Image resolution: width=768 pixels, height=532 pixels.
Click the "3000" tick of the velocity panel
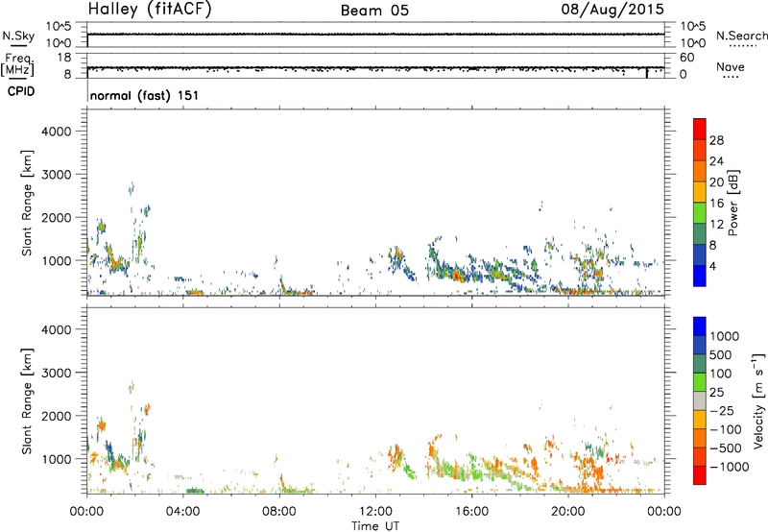[57, 373]
